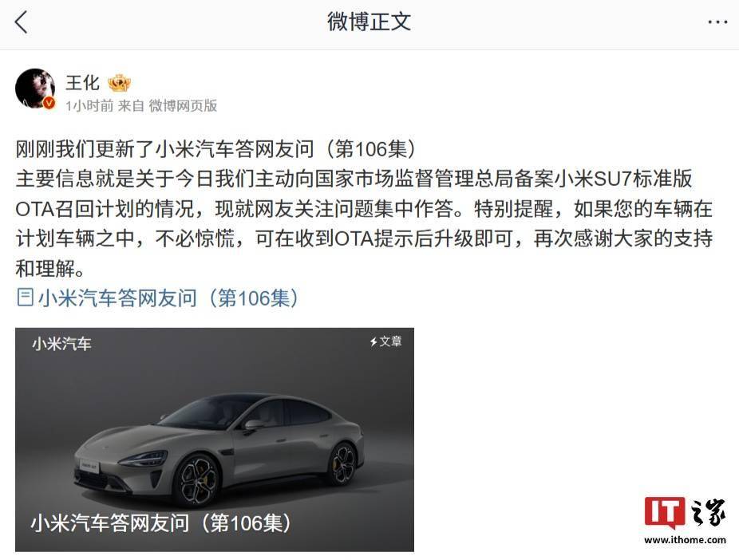Viewport: 739px width, 560px height.
Task: Click the 1小时前 timestamp
Action: pos(89,105)
